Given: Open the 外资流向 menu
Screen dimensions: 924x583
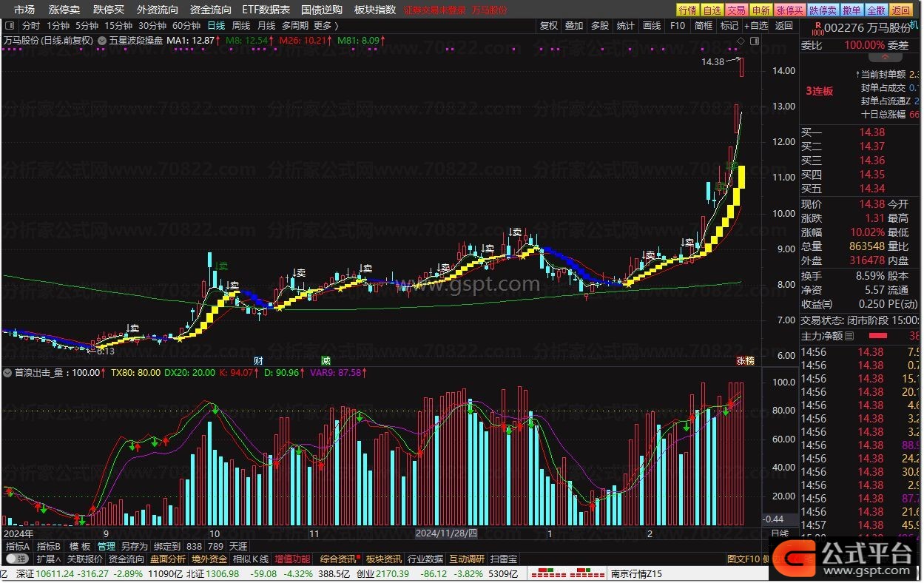Looking at the screenshot, I should click(158, 10).
